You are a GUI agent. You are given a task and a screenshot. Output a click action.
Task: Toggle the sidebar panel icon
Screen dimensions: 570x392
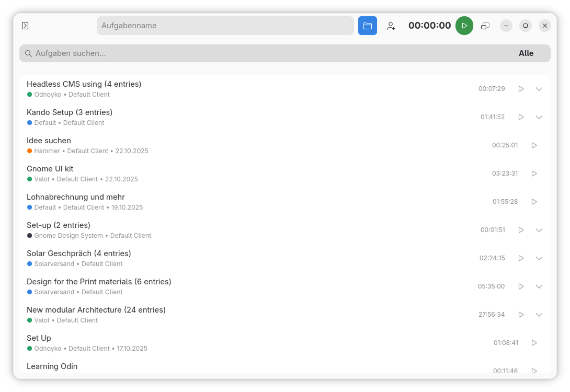pyautogui.click(x=25, y=26)
